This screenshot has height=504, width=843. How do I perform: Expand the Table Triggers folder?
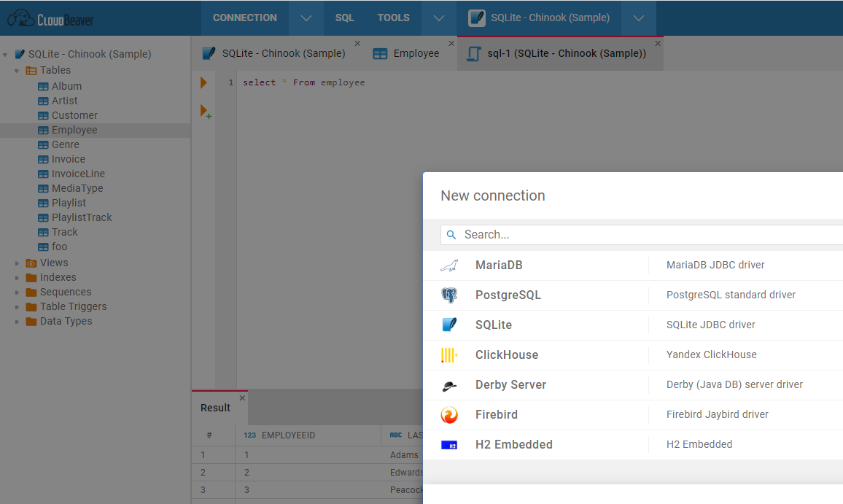coord(18,306)
